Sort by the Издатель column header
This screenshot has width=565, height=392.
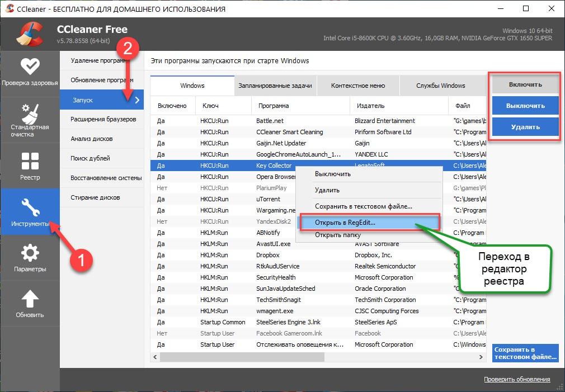[x=399, y=106]
